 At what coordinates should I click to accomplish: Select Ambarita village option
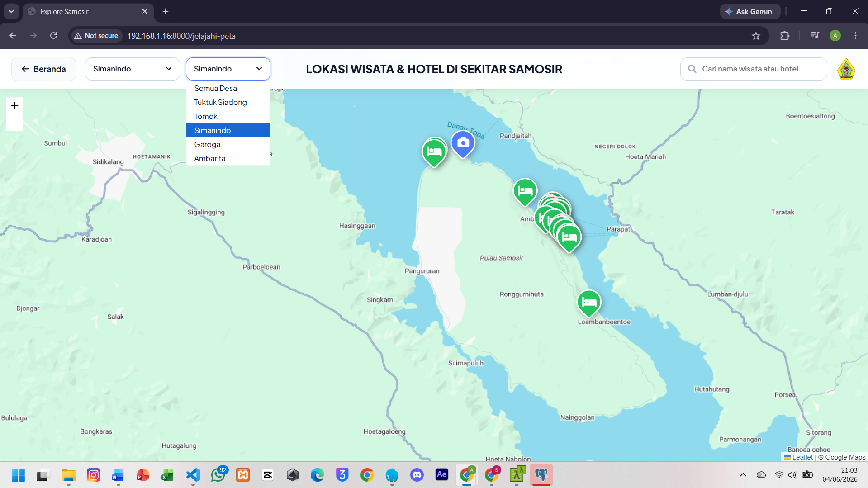tap(228, 158)
